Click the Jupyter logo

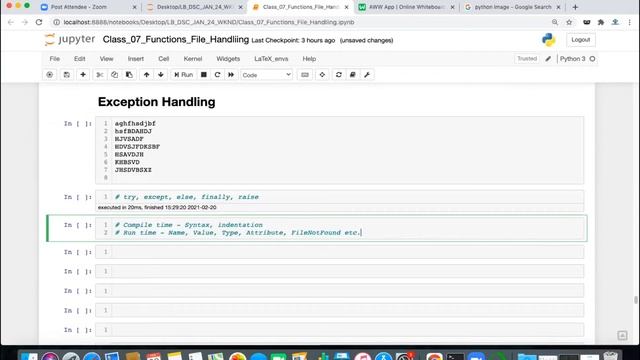pos(70,40)
